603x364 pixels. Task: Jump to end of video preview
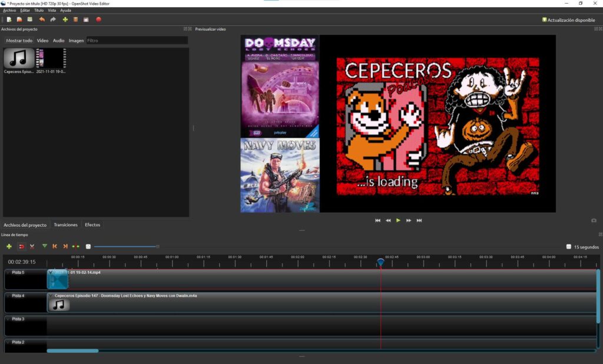(419, 220)
